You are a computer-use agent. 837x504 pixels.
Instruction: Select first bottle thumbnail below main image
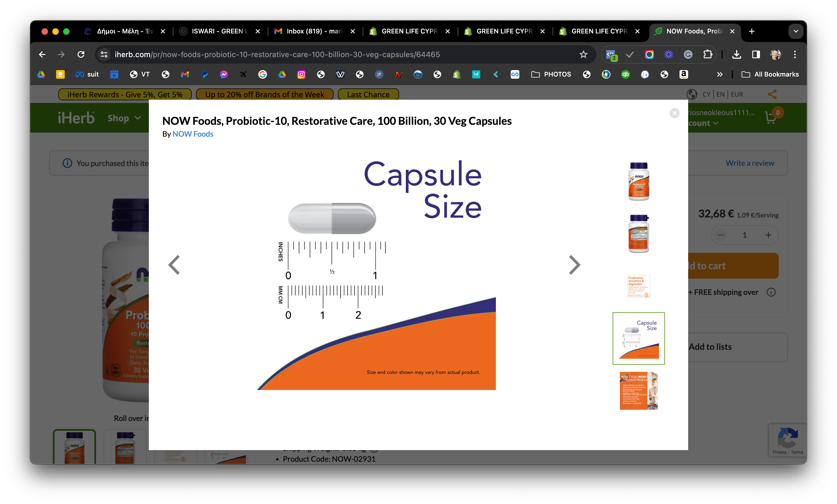coord(74,447)
